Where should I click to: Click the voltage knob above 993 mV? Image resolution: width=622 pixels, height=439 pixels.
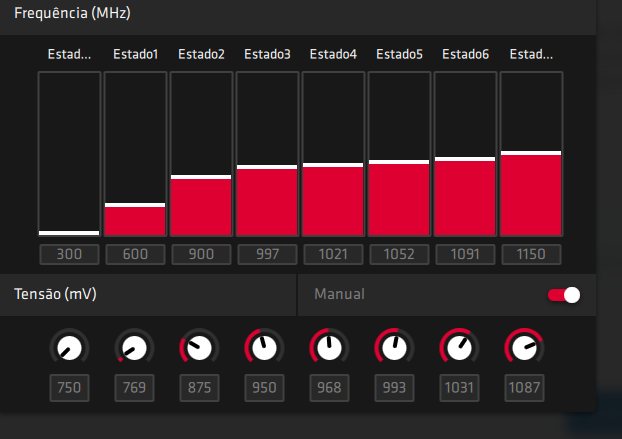394,348
